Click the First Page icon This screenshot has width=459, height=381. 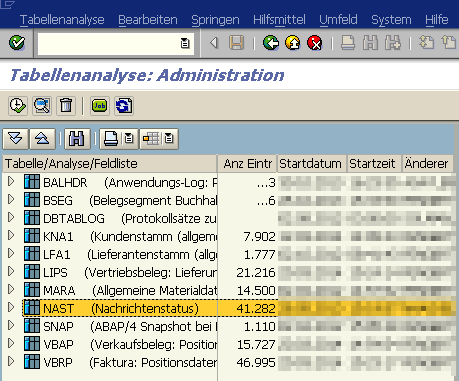[426, 43]
